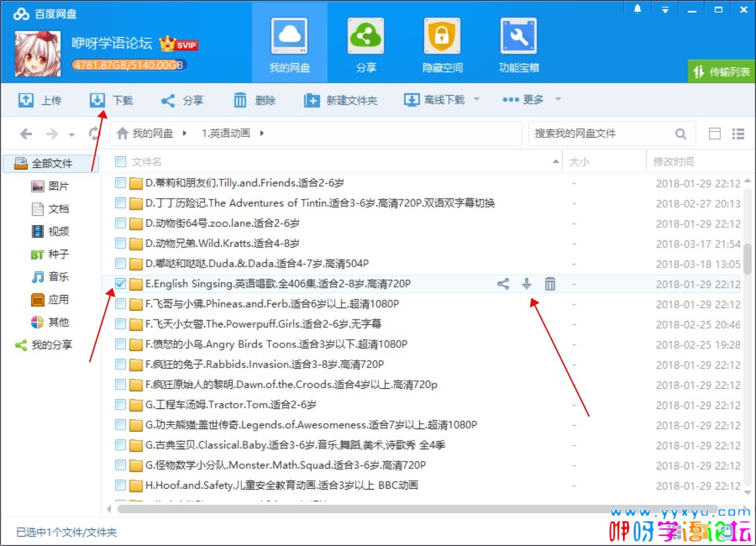The image size is (756, 546).
Task: Select 种子 category in sidebar
Action: click(x=50, y=254)
